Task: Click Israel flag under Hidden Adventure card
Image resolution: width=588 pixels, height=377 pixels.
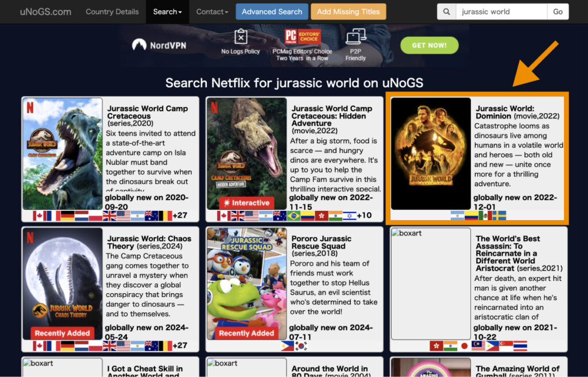Action: (350, 216)
